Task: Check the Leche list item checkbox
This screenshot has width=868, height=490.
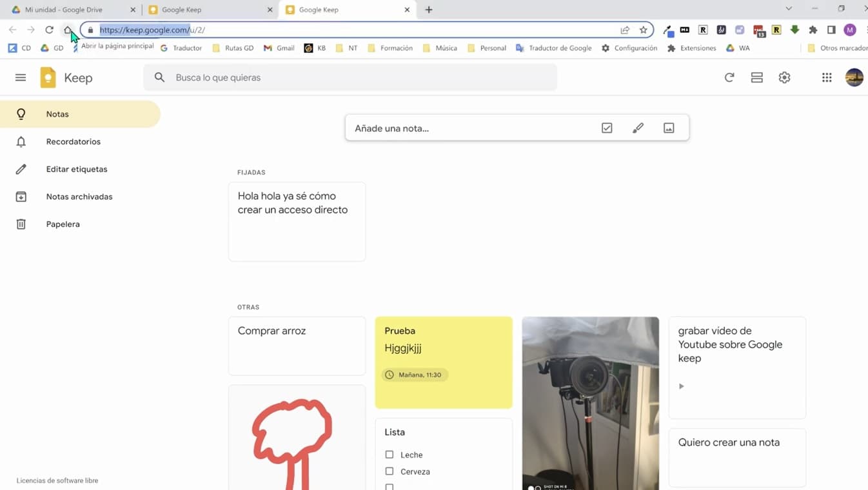Action: tap(389, 455)
